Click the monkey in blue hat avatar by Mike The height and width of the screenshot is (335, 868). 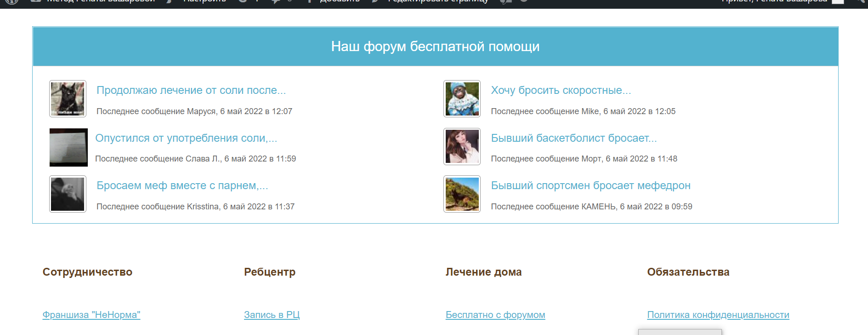click(x=462, y=98)
